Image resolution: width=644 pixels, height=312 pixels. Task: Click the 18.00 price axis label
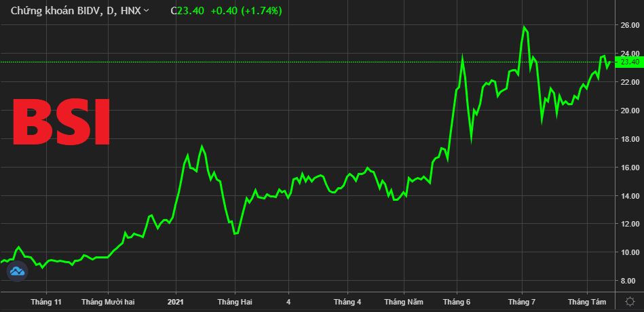click(629, 139)
